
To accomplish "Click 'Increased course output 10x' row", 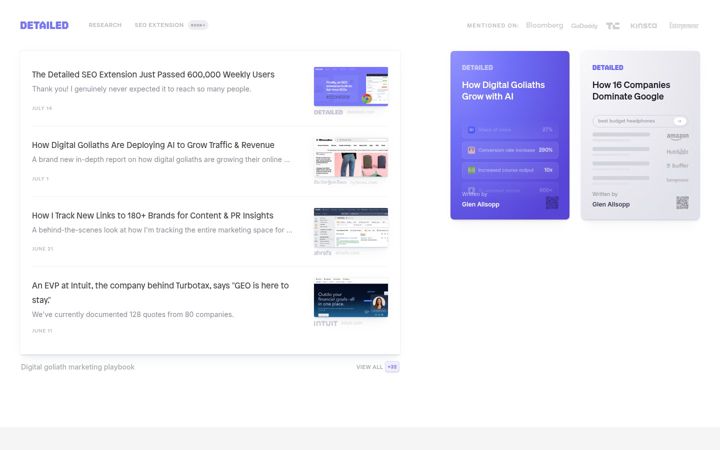I will click(510, 170).
